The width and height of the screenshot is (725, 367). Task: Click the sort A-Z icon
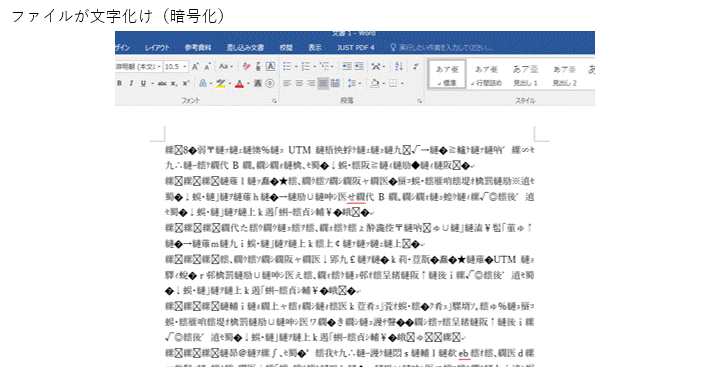399,67
